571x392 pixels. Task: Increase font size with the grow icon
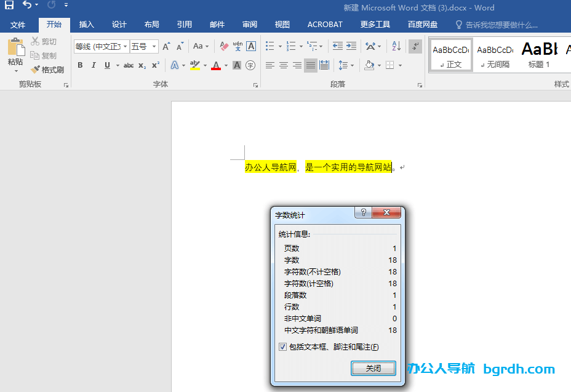[x=166, y=46]
